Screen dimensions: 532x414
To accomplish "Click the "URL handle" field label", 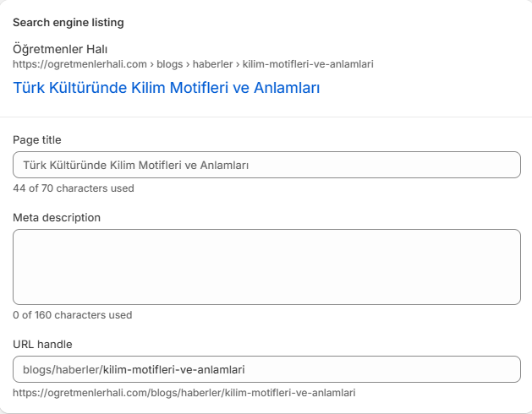I will point(42,344).
